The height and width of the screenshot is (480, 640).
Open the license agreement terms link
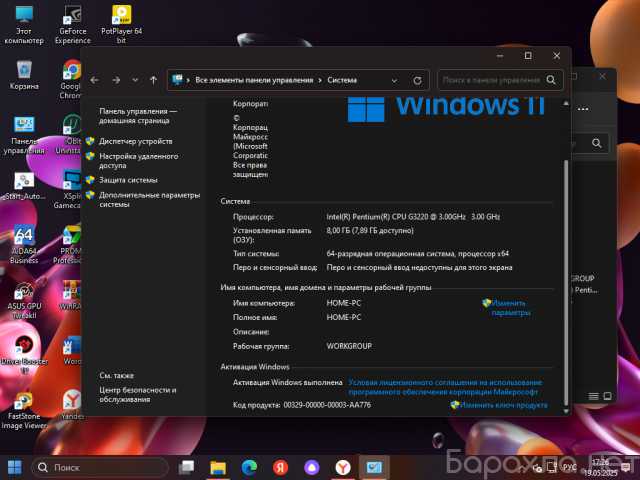click(x=445, y=387)
